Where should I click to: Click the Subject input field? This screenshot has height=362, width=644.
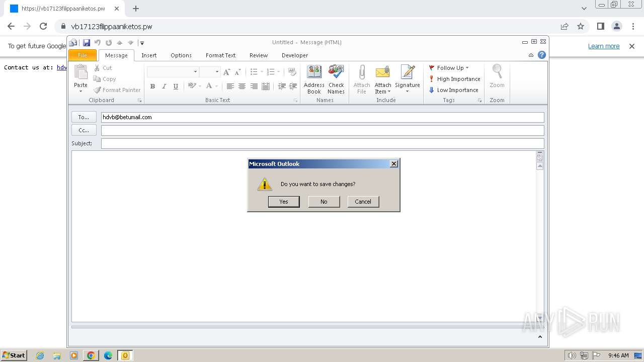[323, 143]
